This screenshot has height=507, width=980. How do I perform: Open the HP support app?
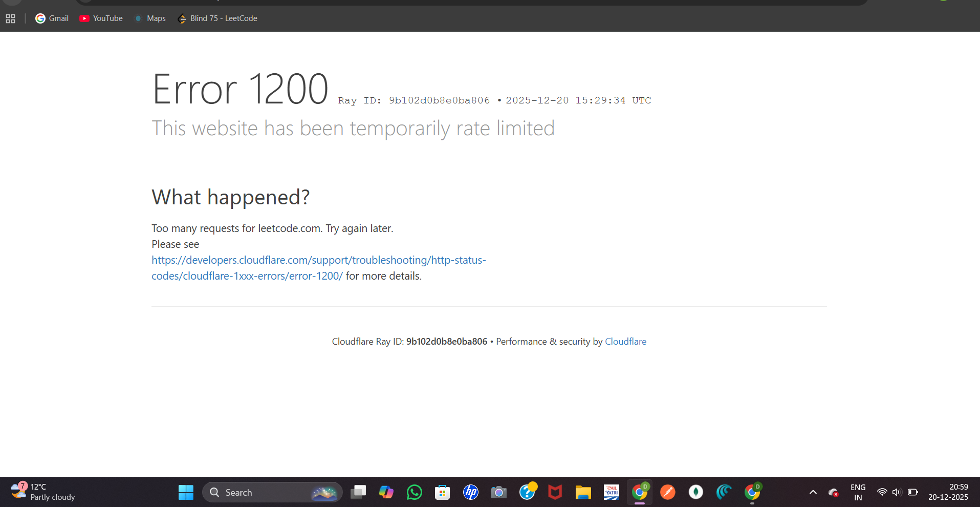pos(470,492)
